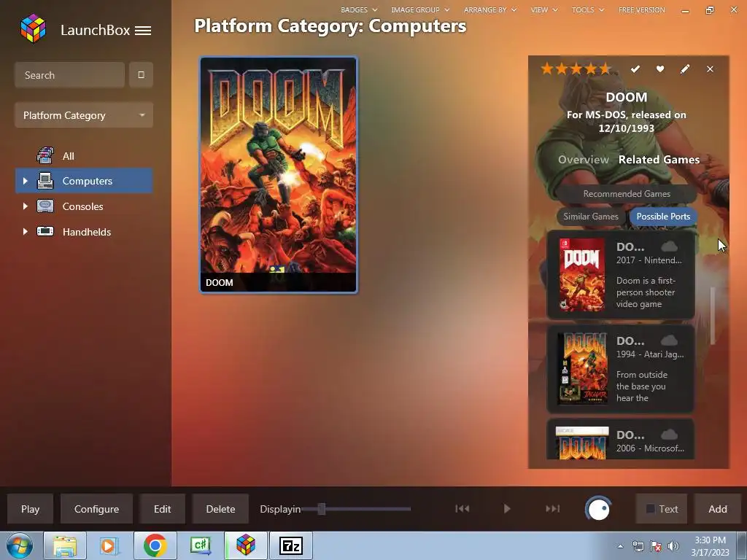Viewport: 747px width, 560px height.
Task: Play music with the play button
Action: [x=507, y=508]
